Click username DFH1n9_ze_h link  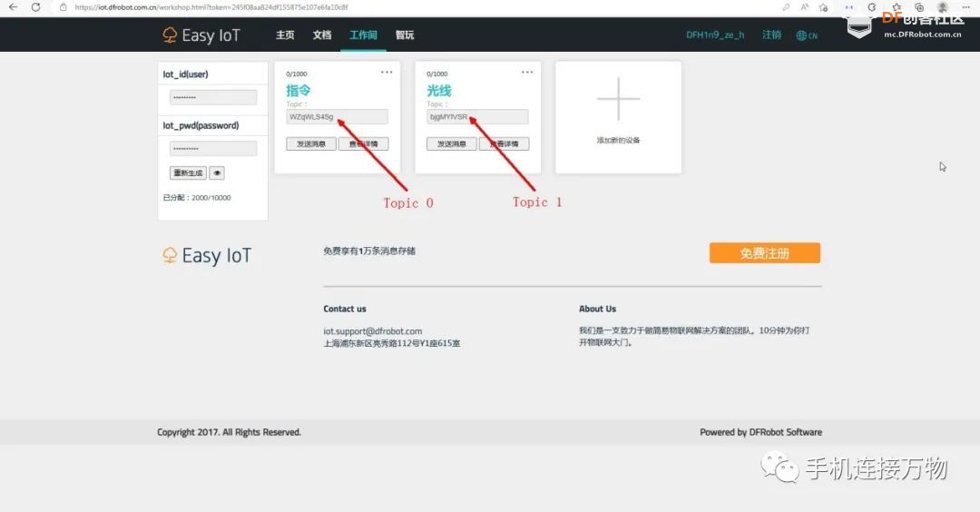click(x=715, y=35)
